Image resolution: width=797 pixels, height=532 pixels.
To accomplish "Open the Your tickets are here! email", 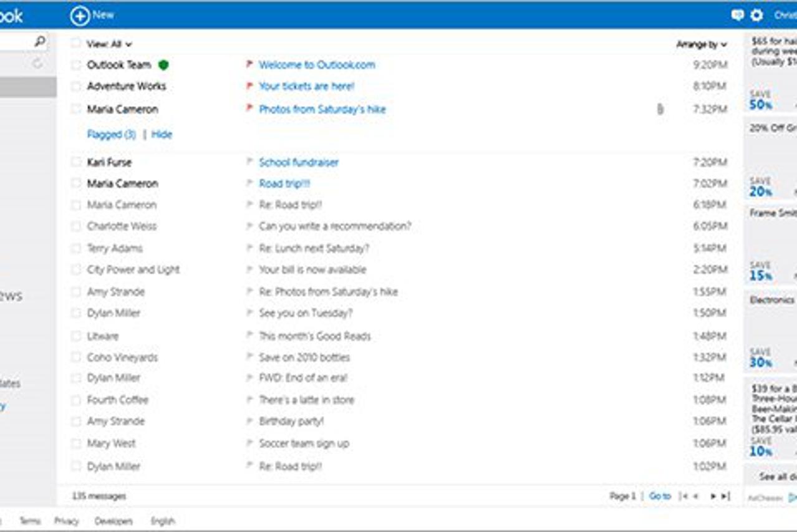I will (x=306, y=86).
